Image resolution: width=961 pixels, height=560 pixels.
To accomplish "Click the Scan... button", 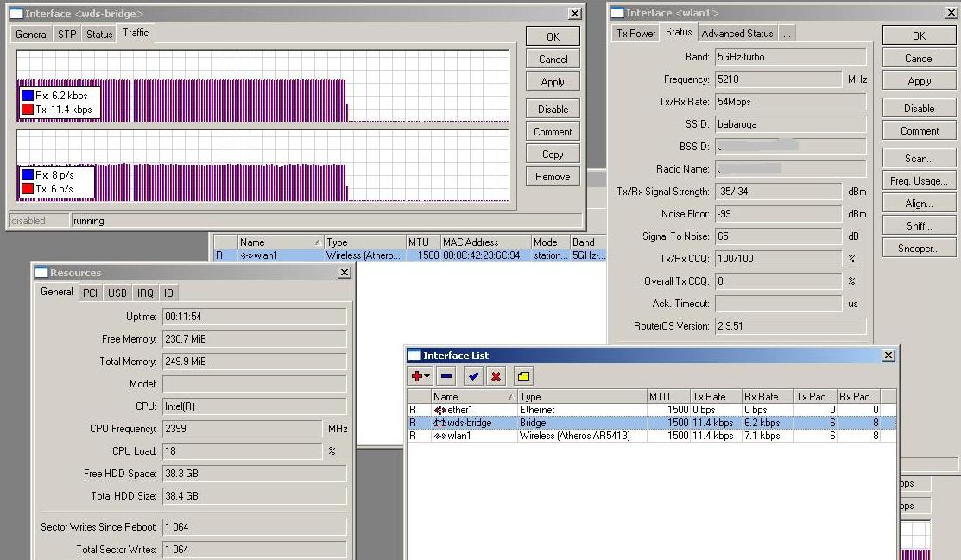I will coord(919,159).
